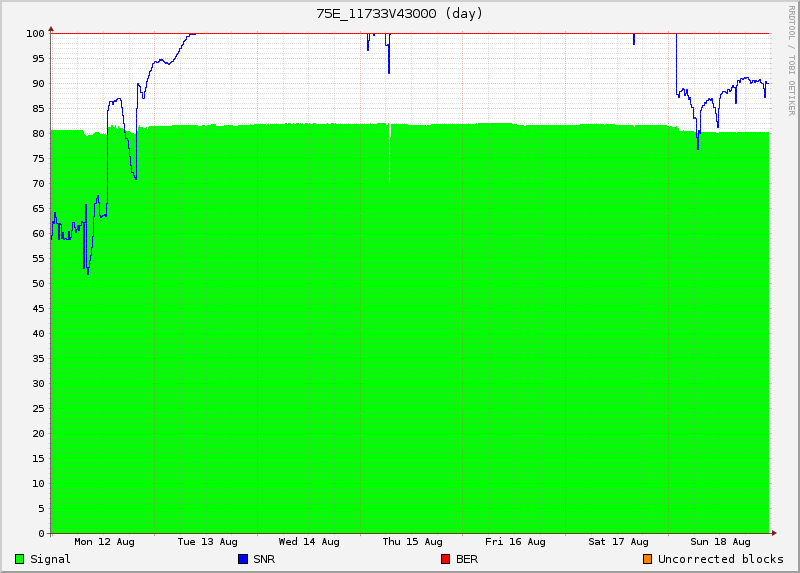Click the Wed 14 Aug axis label
The height and width of the screenshot is (573, 800).
pyautogui.click(x=309, y=542)
